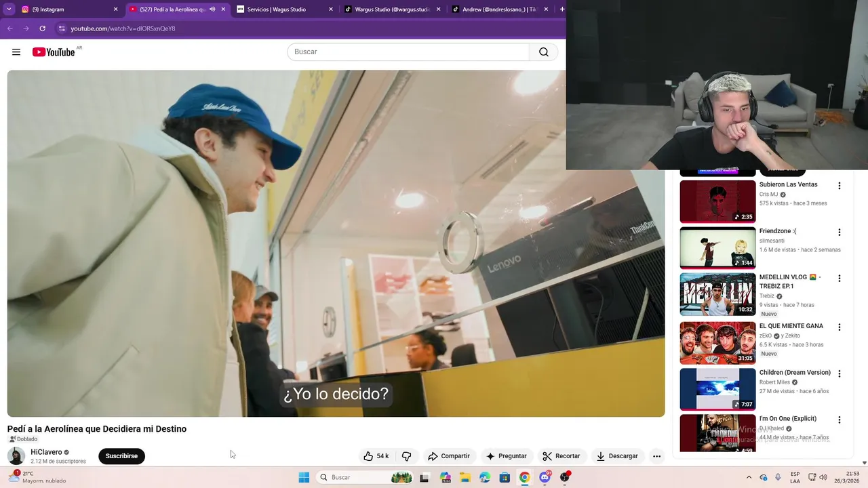Go to YouTube home via logo
Viewport: 868px width, 488px height.
[x=54, y=52]
